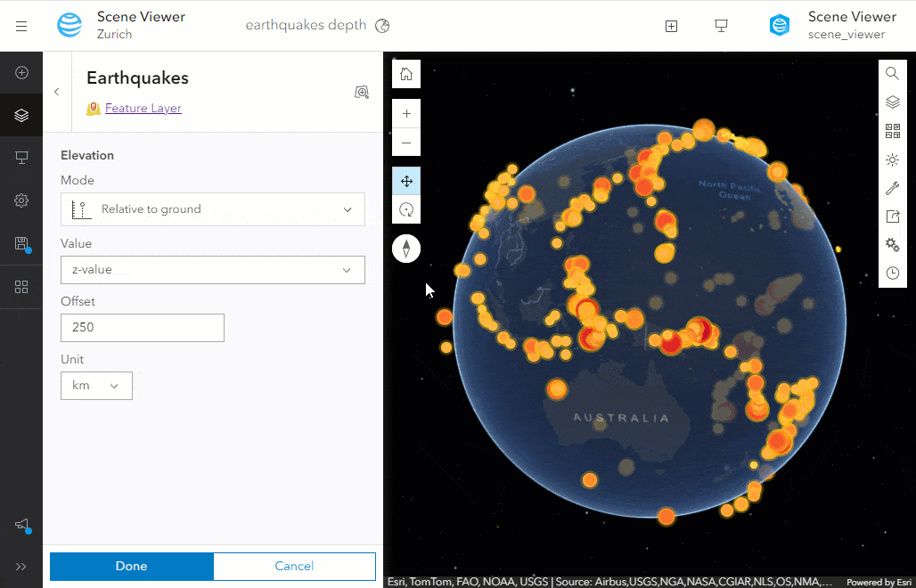Open the Feature Layer link
Image resolution: width=916 pixels, height=588 pixels.
143,108
